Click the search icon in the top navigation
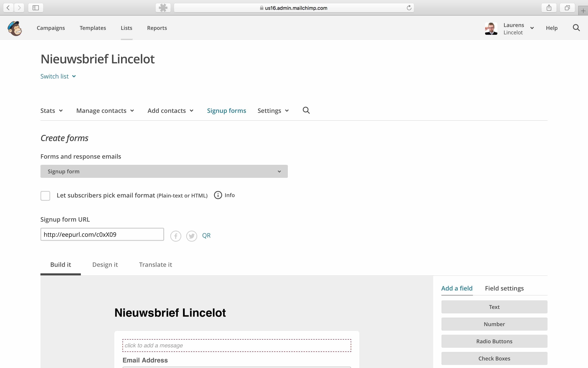The width and height of the screenshot is (588, 368). tap(576, 28)
